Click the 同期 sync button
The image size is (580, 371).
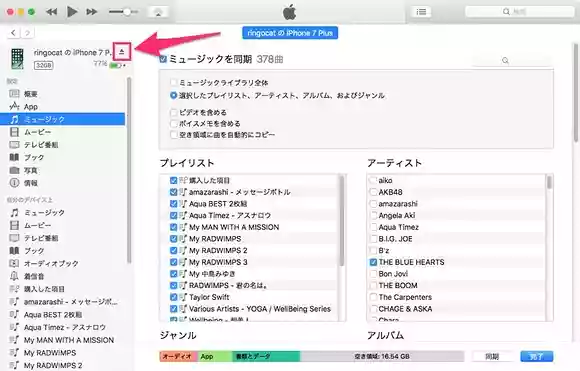coord(492,357)
